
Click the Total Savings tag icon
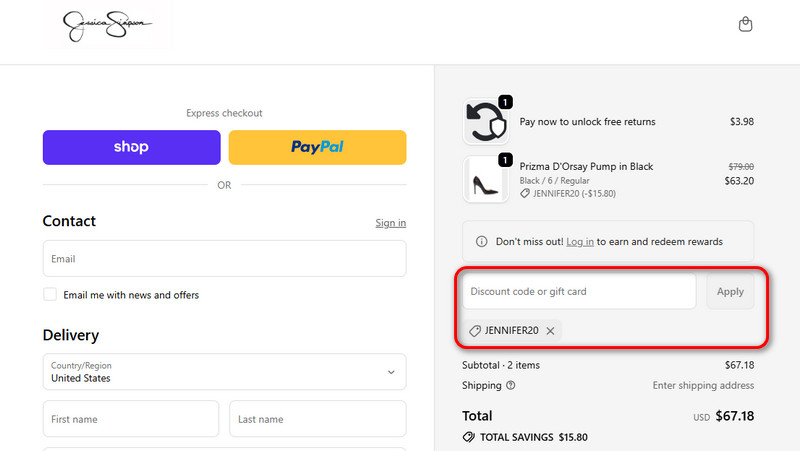point(468,437)
